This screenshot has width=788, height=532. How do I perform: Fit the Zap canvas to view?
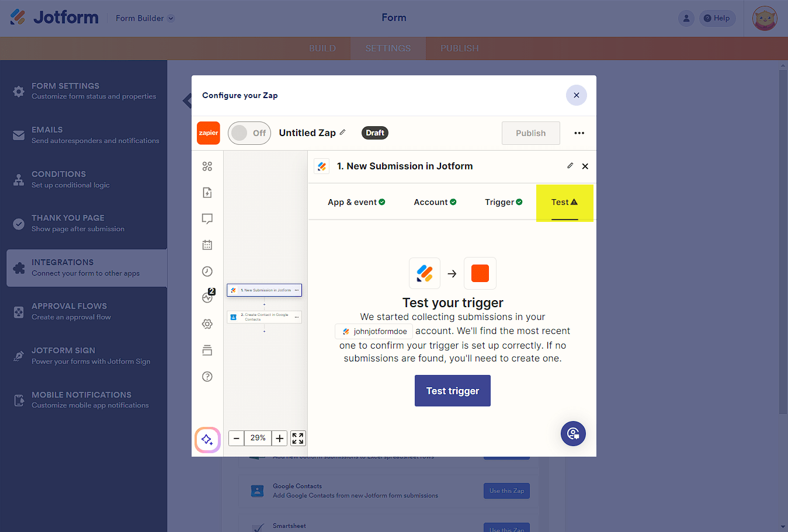click(x=298, y=438)
